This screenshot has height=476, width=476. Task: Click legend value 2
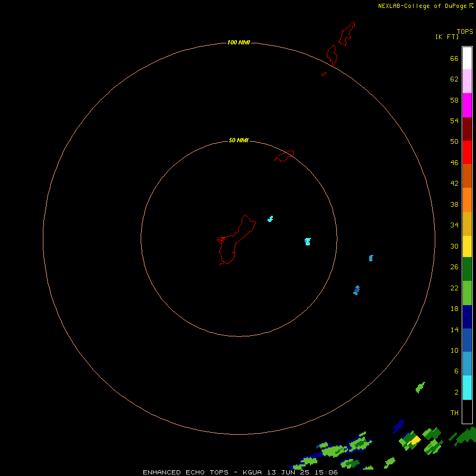(x=456, y=392)
